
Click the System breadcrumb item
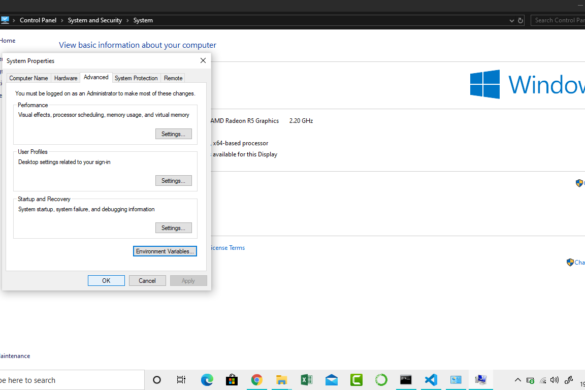[143, 20]
